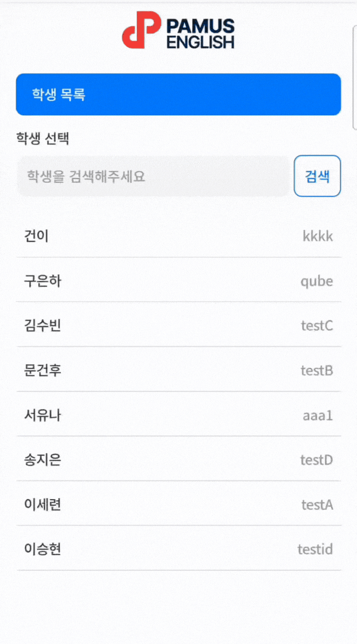Click the qube user ID
Screen dimensions: 357x644
coord(317,281)
